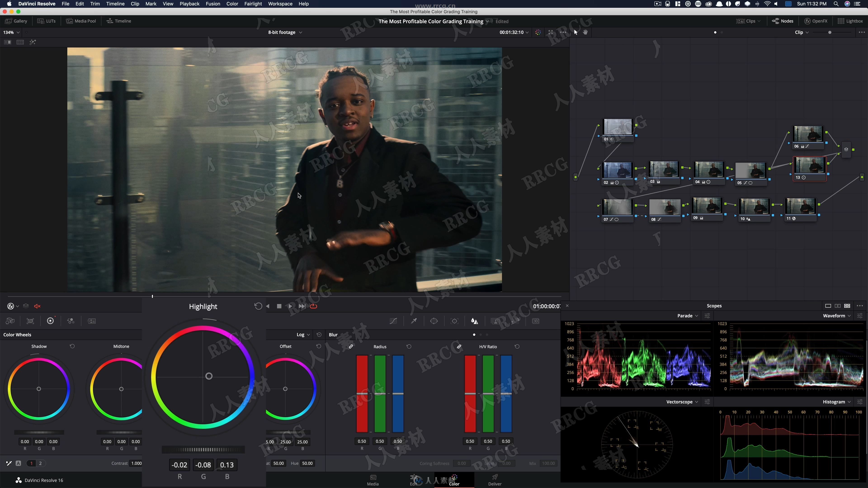Open the Stereoscopic 3D palette
The height and width of the screenshot is (488, 868).
click(536, 321)
